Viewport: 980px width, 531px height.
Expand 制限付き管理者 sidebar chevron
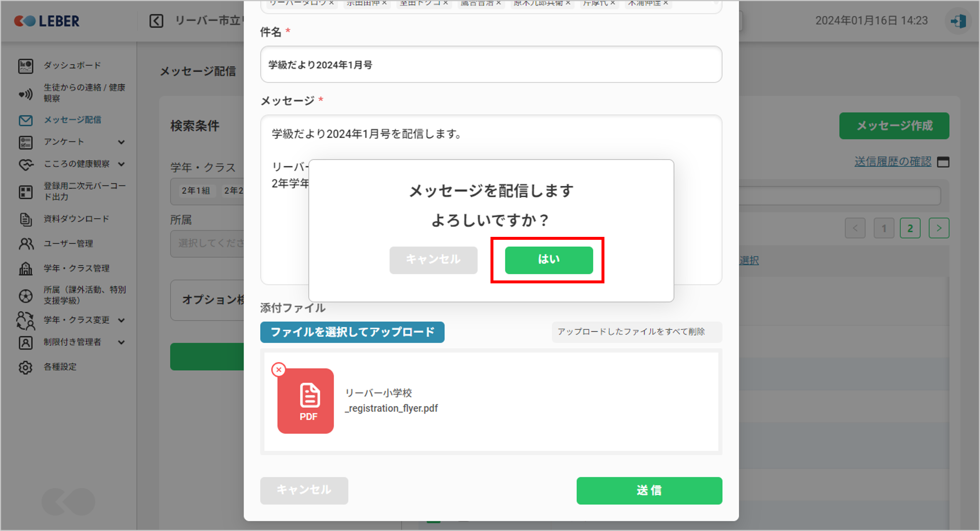click(121, 342)
